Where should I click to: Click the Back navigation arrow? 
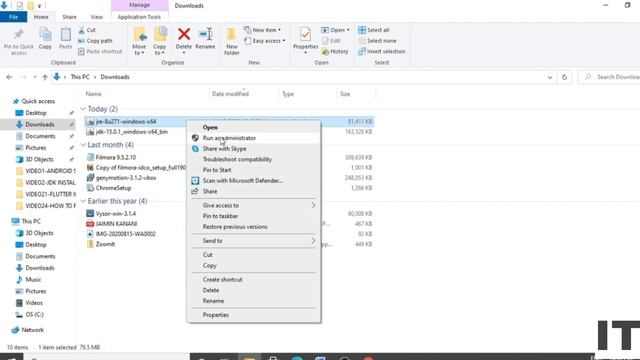point(9,77)
